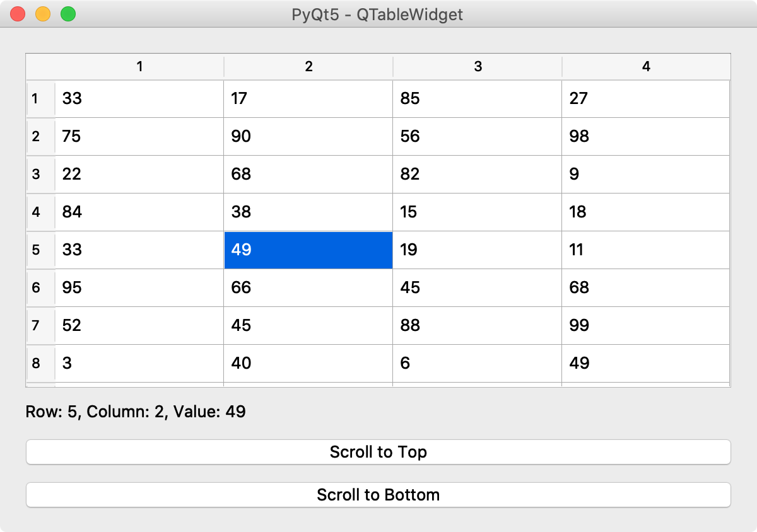This screenshot has width=757, height=532.
Task: Select cell 66 in row 6
Action: click(308, 288)
